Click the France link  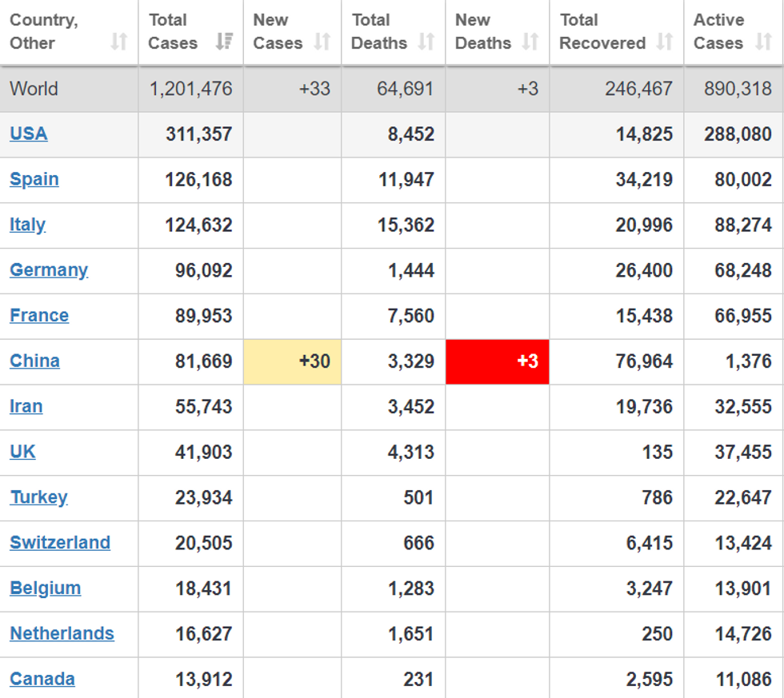click(39, 316)
